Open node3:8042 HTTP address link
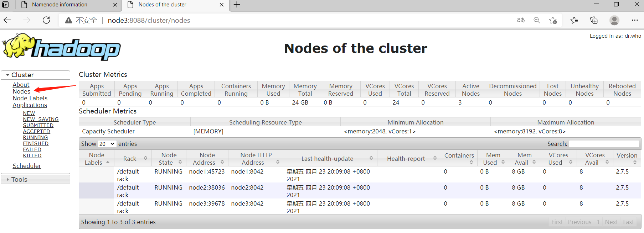 247,203
